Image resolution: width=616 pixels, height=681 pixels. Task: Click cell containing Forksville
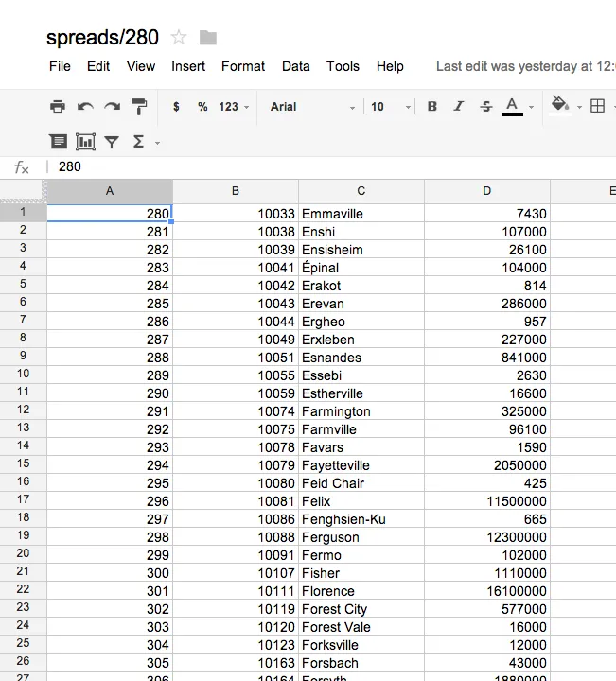tap(361, 644)
